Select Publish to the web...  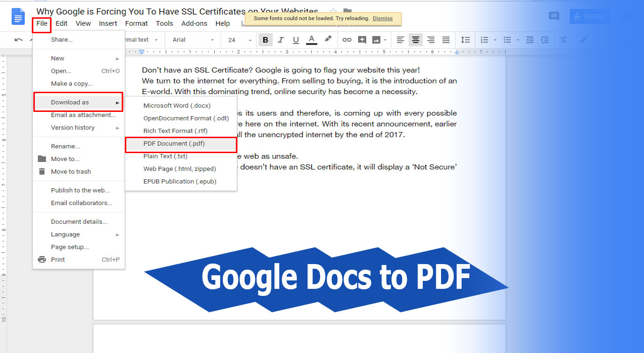click(79, 191)
